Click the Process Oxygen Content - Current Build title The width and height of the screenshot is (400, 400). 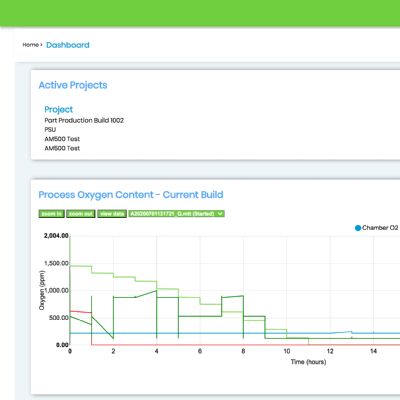(x=131, y=195)
